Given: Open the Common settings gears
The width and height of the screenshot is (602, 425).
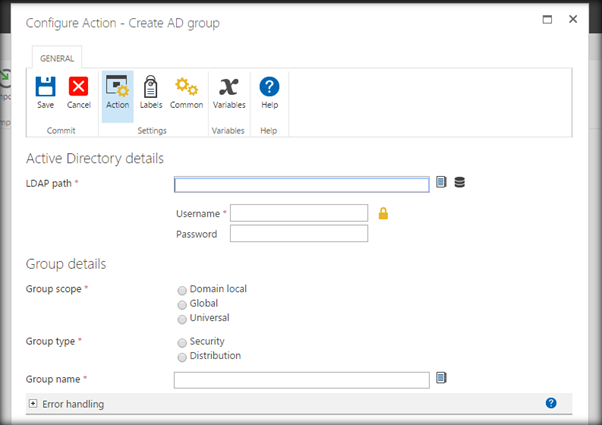Looking at the screenshot, I should point(186,90).
